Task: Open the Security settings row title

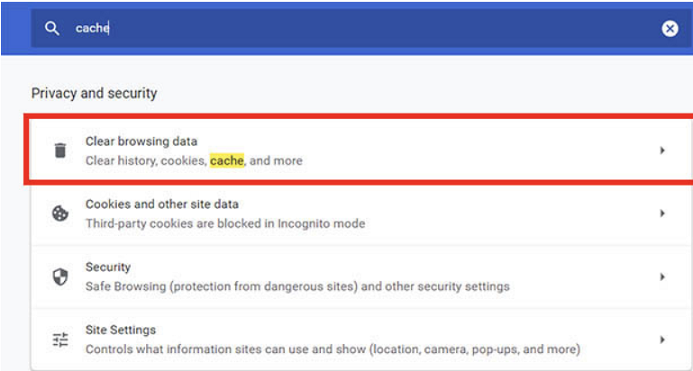Action: click(108, 267)
